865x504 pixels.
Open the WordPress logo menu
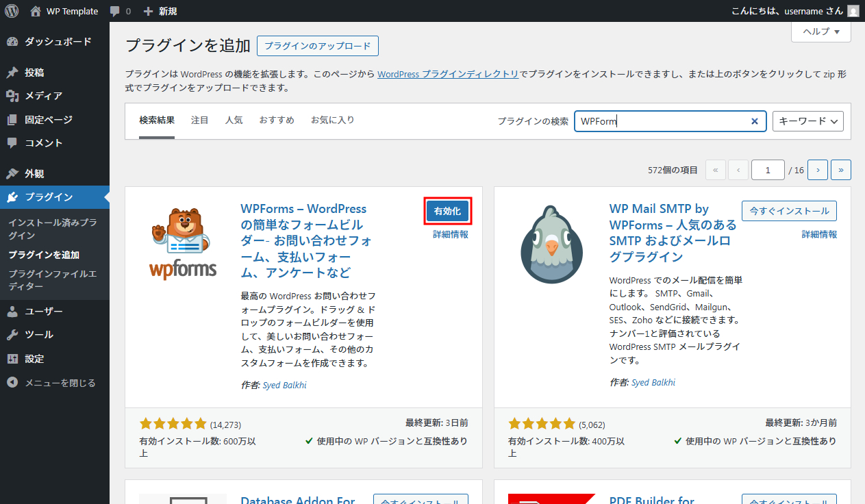(12, 11)
